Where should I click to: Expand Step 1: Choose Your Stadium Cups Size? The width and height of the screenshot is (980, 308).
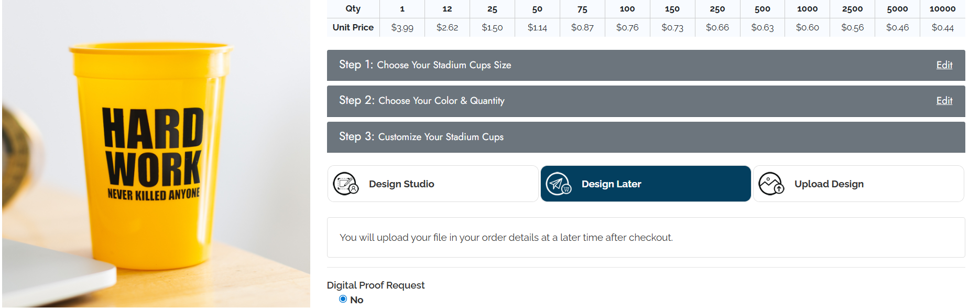pos(576,65)
